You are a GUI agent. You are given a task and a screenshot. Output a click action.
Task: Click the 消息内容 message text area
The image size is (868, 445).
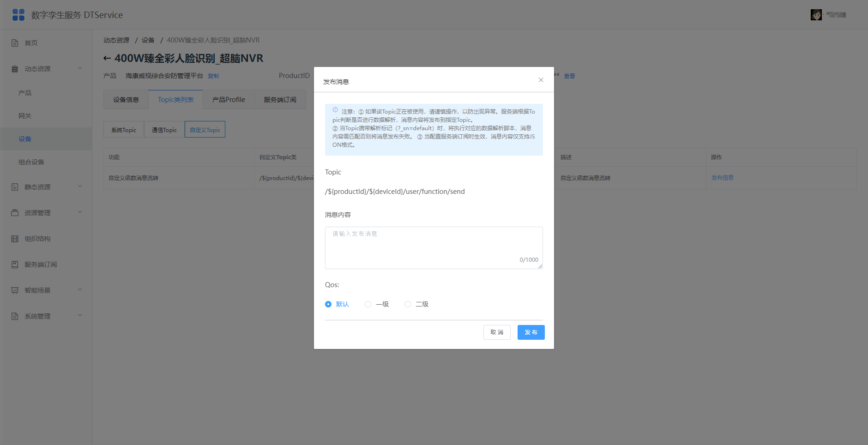coord(434,248)
